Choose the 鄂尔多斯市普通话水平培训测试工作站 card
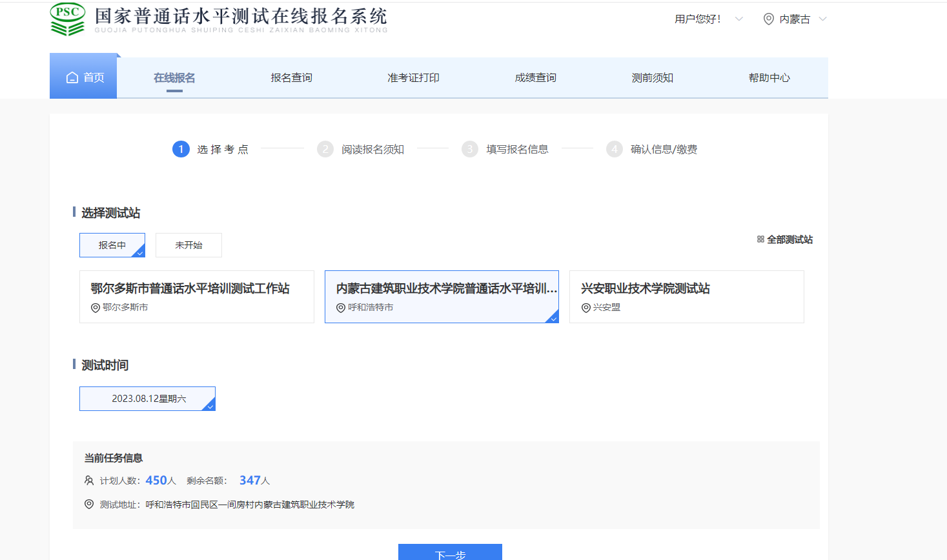 [x=196, y=297]
